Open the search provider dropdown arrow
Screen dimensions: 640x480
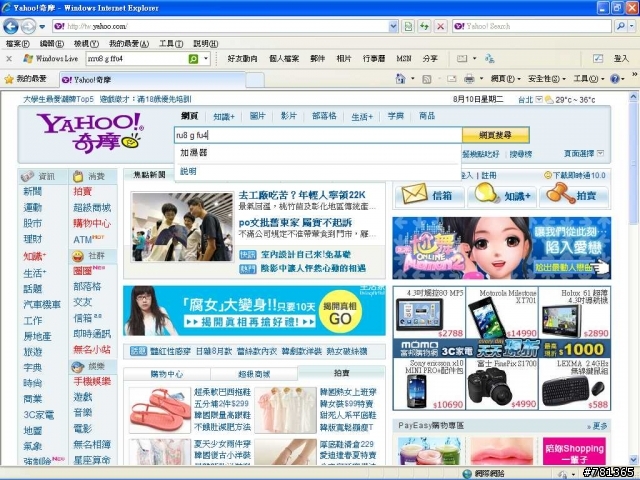[x=632, y=27]
